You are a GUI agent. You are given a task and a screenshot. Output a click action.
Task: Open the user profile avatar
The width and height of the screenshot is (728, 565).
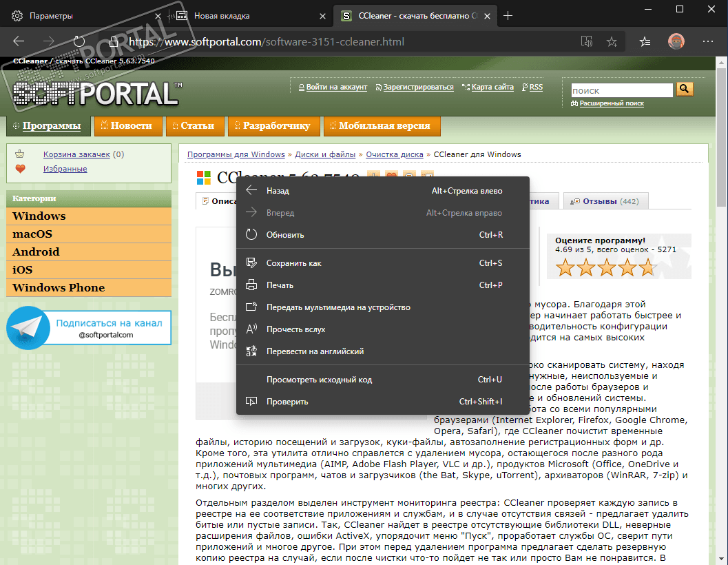point(676,41)
